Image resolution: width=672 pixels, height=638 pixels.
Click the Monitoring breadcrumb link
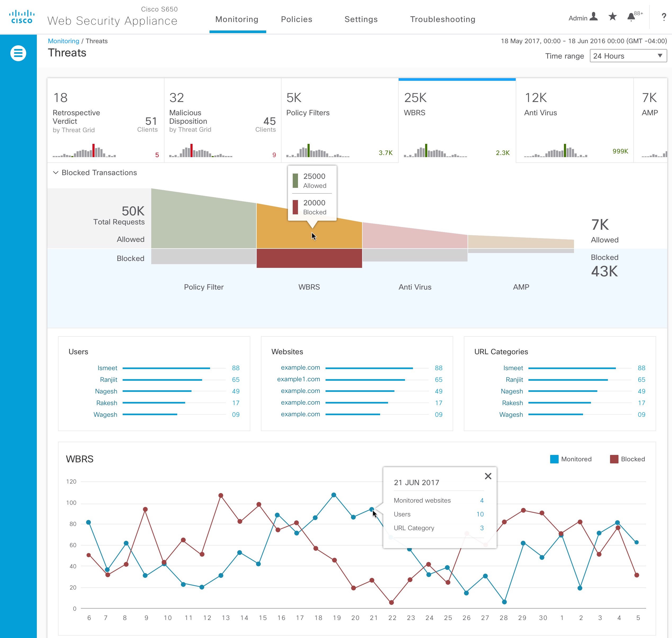[64, 41]
